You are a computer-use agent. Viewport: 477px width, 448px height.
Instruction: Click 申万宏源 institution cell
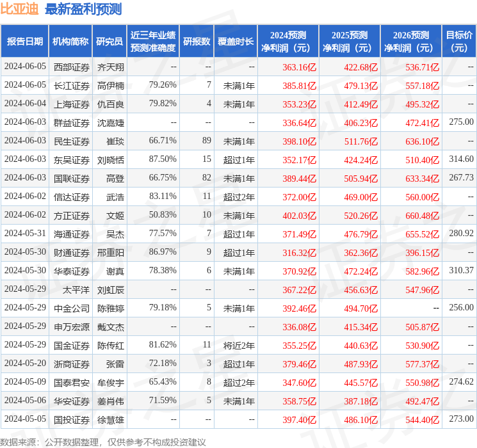72,327
